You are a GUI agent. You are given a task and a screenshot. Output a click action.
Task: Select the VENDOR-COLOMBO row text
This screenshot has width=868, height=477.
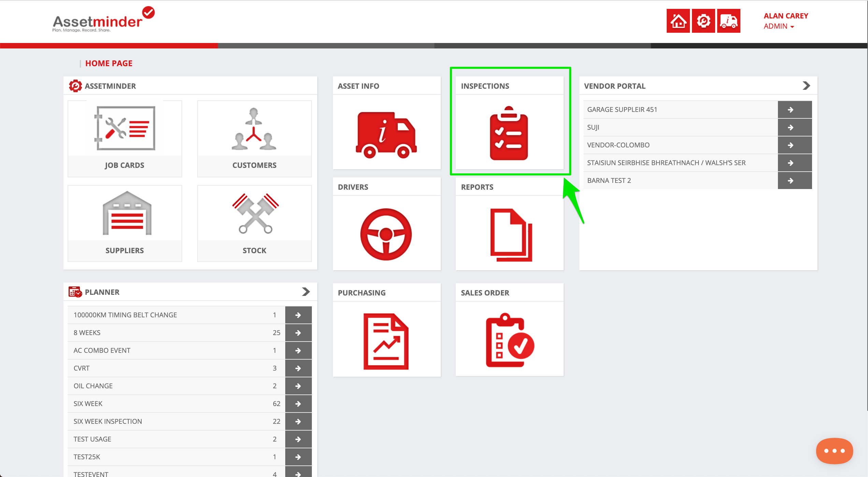tap(618, 145)
